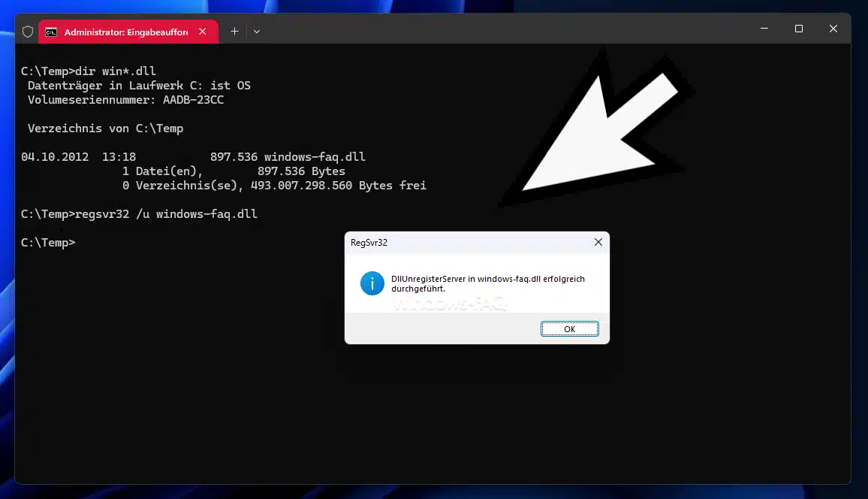Maximize the terminal window
Viewport: 868px width, 499px height.
coord(799,29)
